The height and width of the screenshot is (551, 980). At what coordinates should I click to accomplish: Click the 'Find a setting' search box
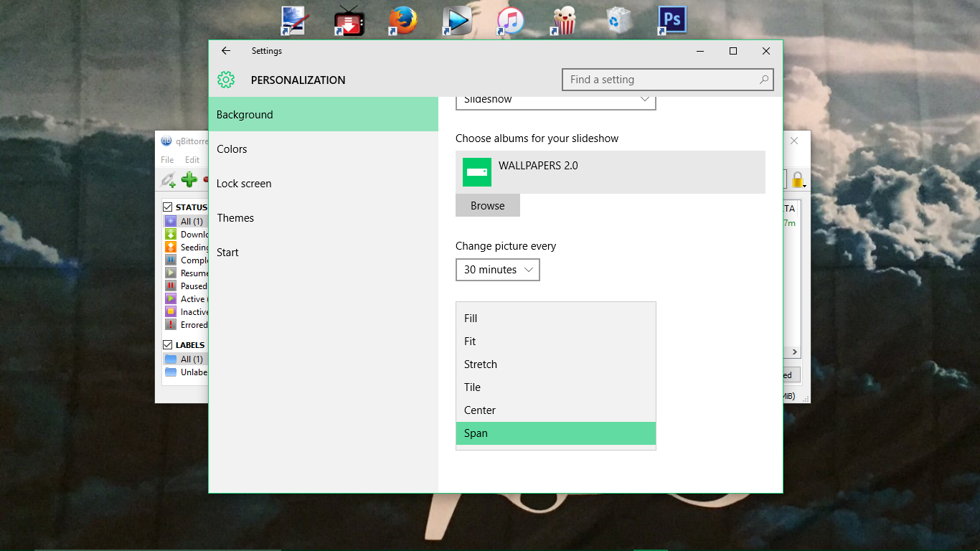coord(660,80)
